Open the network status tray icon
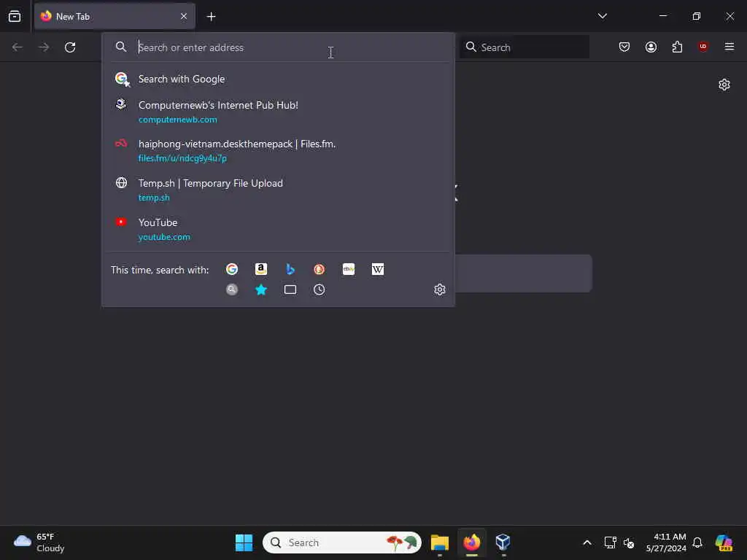The height and width of the screenshot is (560, 747). (x=611, y=542)
